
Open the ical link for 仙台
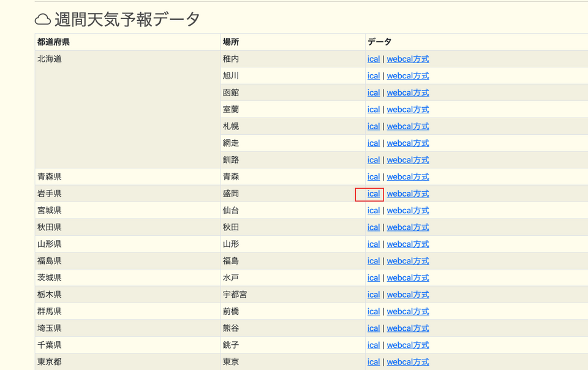374,211
